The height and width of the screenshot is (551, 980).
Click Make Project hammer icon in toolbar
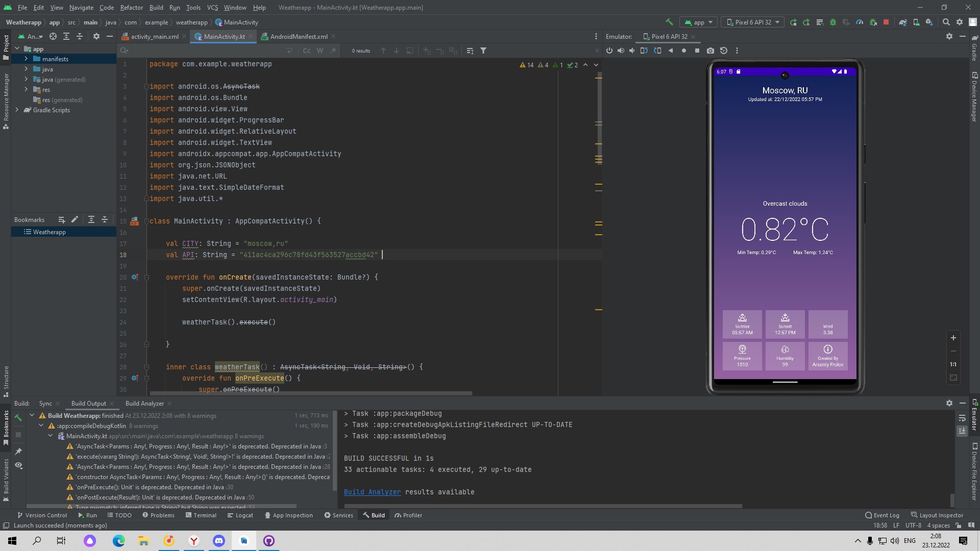669,22
